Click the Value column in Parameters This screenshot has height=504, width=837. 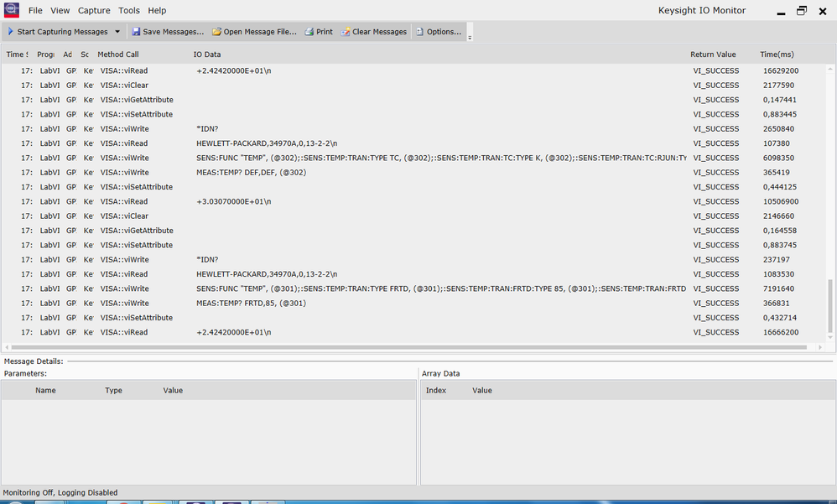[x=173, y=390]
